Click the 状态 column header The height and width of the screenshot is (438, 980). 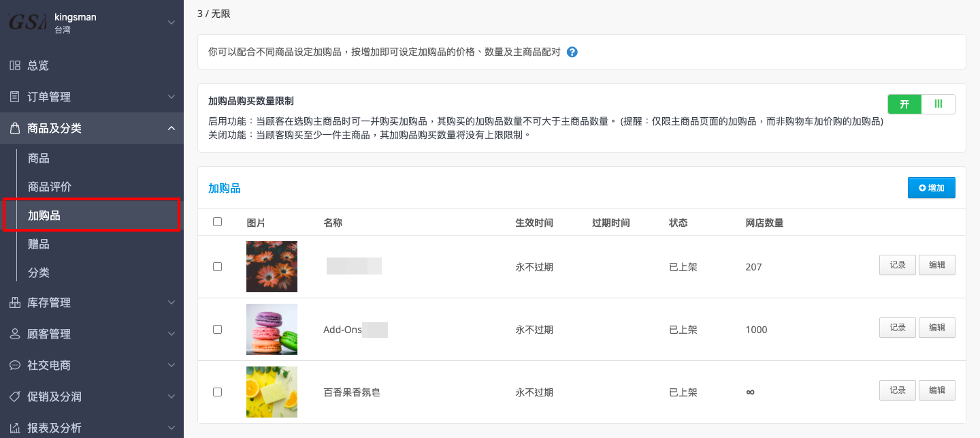[x=679, y=223]
